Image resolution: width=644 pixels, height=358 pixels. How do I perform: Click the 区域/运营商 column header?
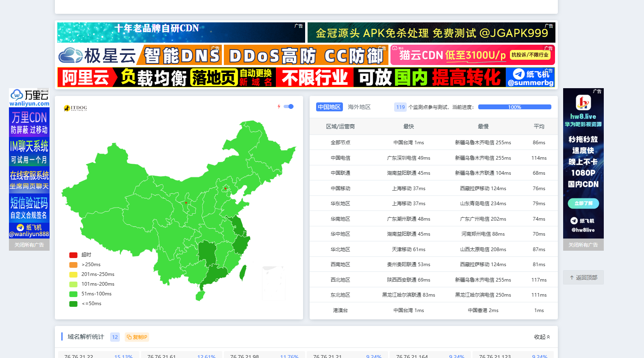coord(340,127)
